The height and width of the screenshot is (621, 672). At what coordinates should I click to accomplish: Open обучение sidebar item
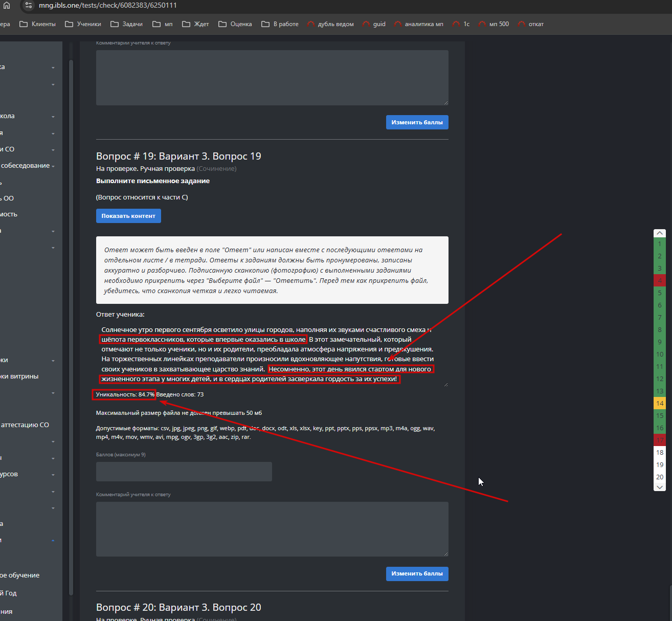coord(20,575)
